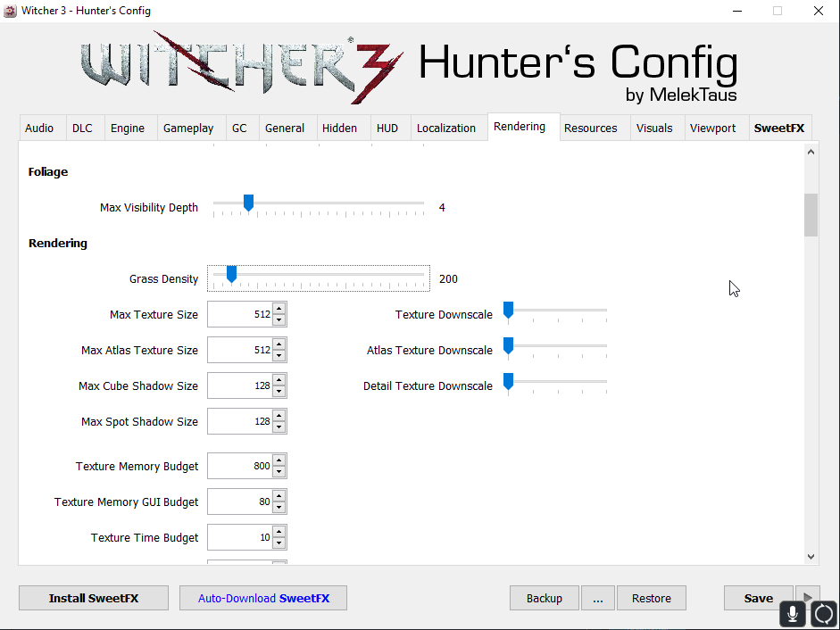Decrease Max Texture Size with down arrow
840x630 pixels.
[279, 320]
